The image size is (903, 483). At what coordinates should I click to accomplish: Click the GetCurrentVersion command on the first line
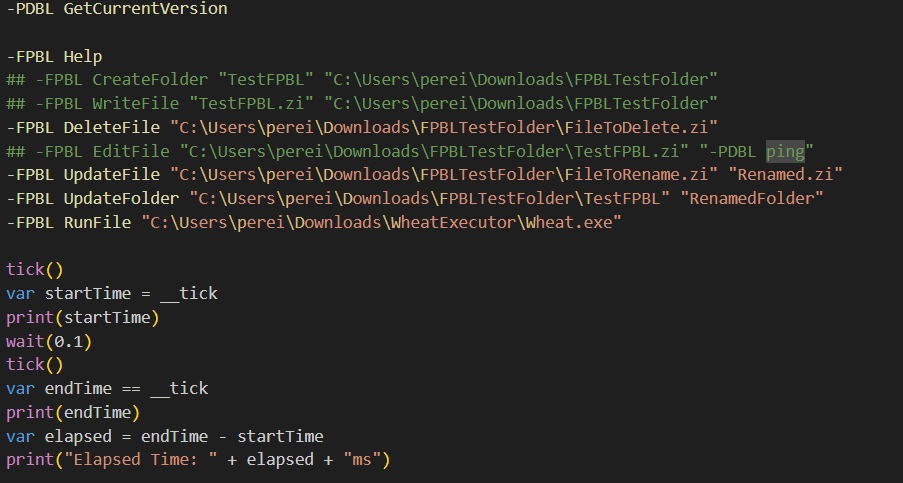coord(145,9)
